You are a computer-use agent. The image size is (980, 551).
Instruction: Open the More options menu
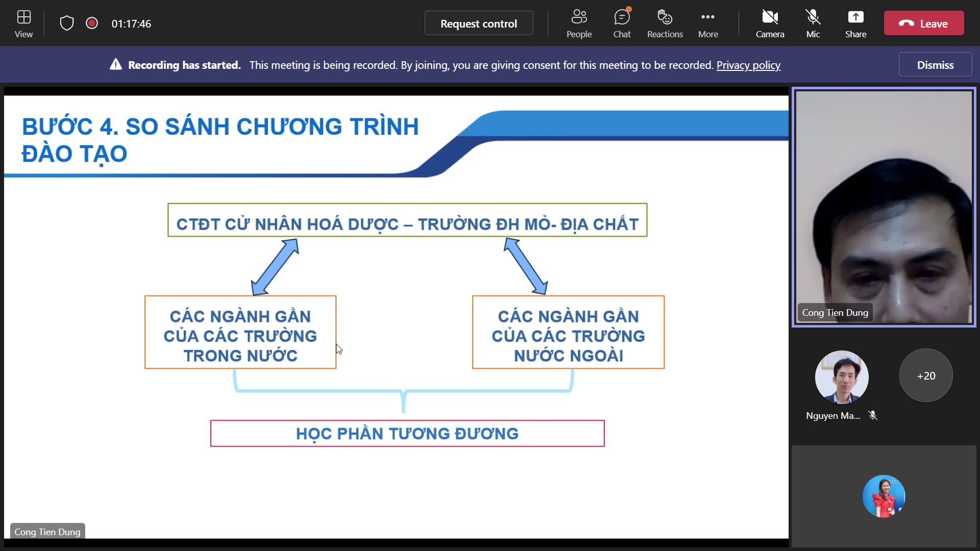click(708, 23)
